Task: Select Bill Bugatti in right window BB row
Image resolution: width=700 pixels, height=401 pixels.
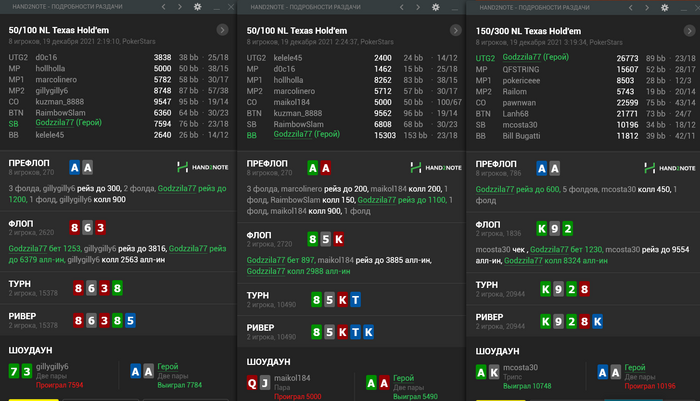Action: click(521, 136)
